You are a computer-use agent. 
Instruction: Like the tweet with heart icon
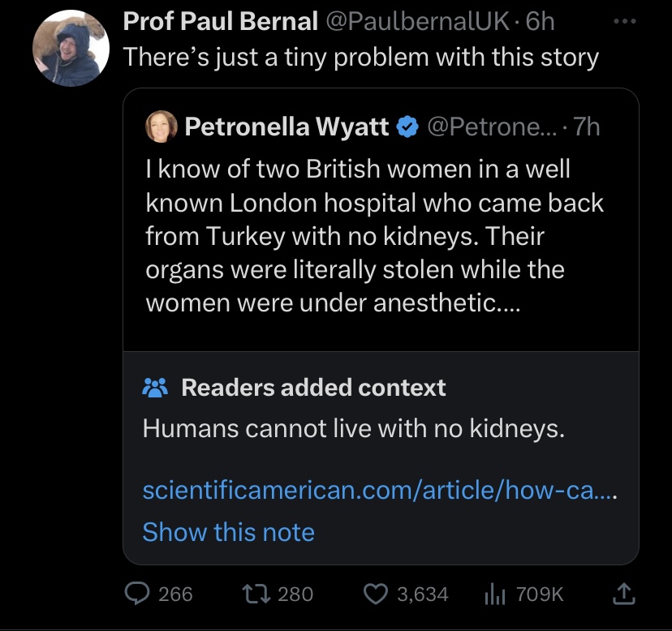pyautogui.click(x=376, y=595)
